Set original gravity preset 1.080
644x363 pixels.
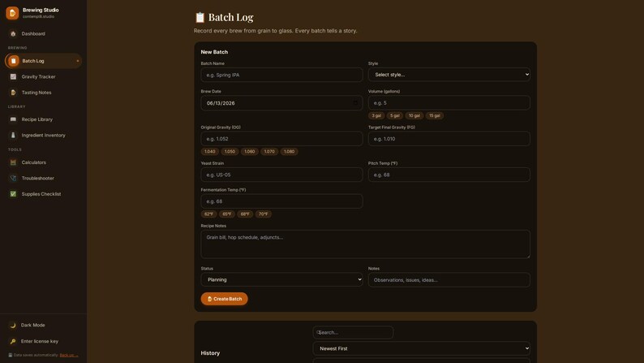tap(289, 151)
